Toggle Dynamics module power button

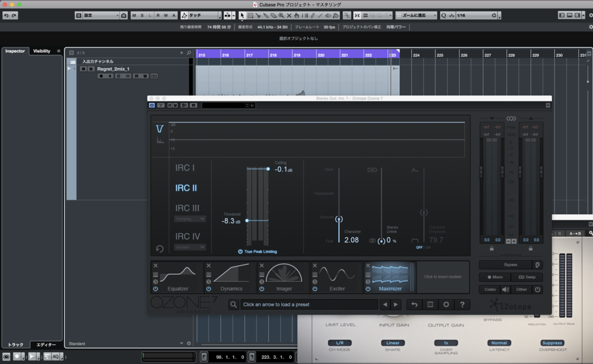[208, 289]
